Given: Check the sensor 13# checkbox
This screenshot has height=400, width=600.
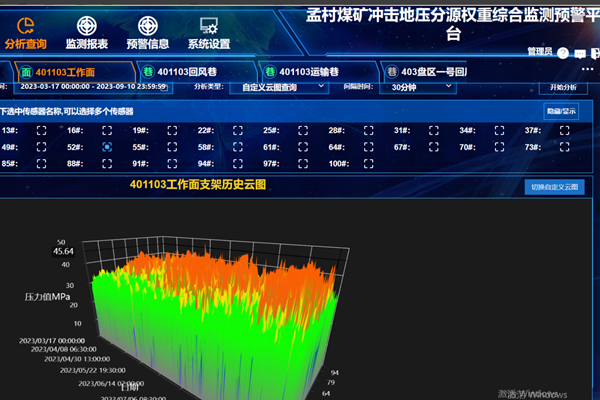Looking at the screenshot, I should tap(42, 131).
